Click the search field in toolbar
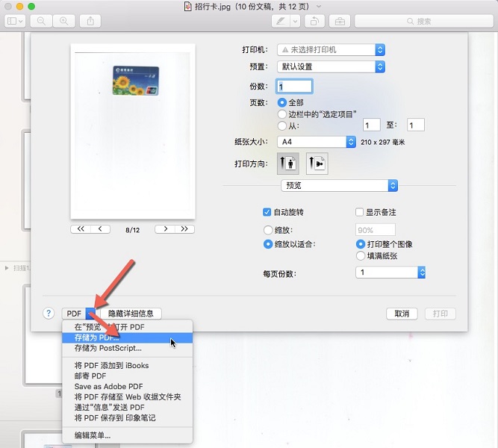 point(423,22)
